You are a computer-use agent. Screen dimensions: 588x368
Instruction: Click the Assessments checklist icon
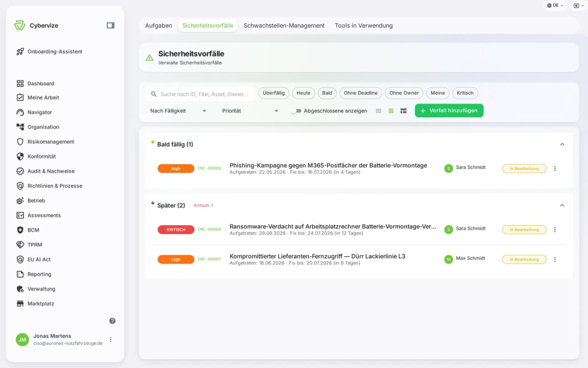(20, 215)
